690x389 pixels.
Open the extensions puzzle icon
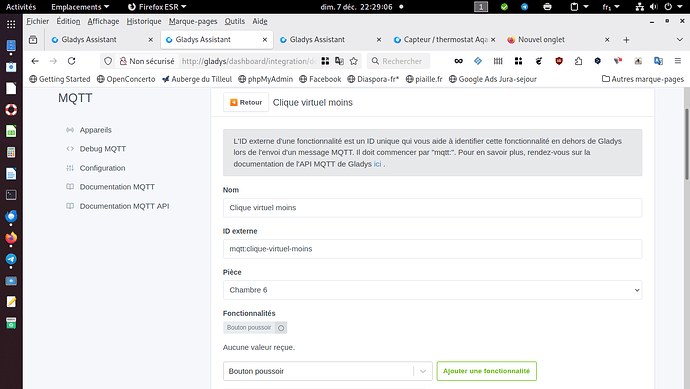click(x=578, y=61)
